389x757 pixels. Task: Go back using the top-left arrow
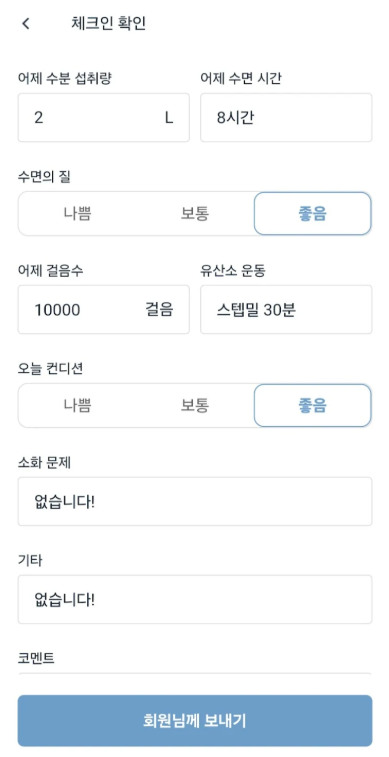(x=26, y=23)
